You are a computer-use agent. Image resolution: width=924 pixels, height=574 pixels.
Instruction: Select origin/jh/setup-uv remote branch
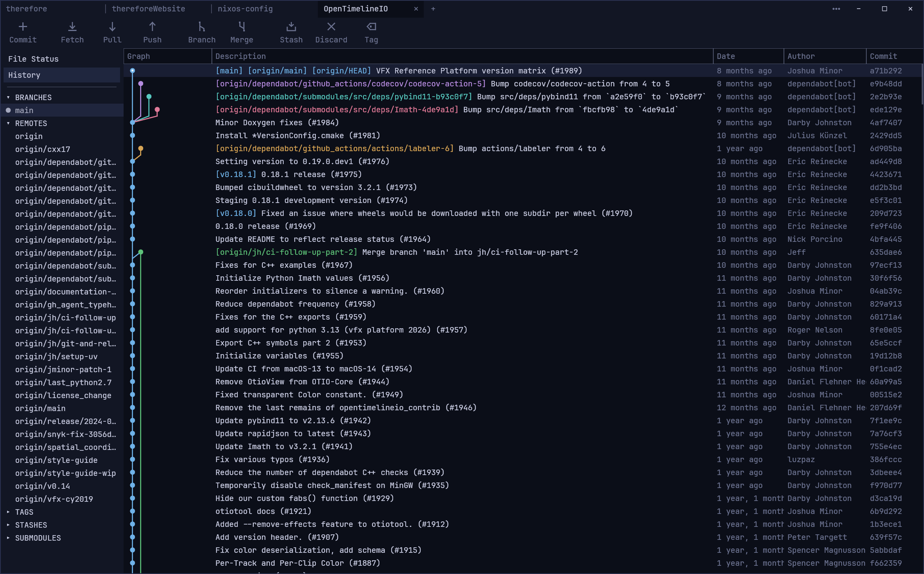[x=62, y=356]
